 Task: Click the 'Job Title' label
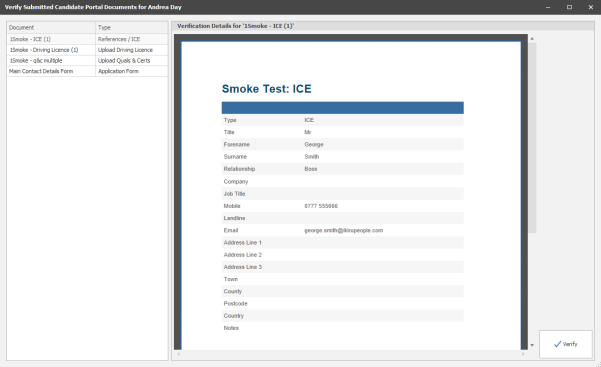pyautogui.click(x=234, y=194)
